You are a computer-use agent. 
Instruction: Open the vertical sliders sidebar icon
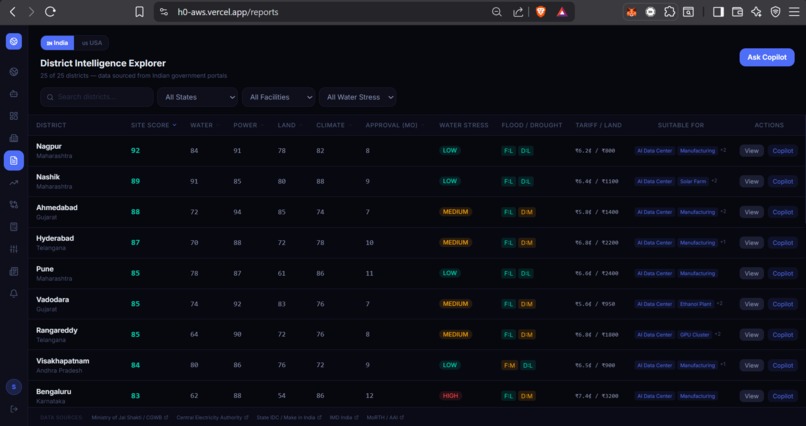click(x=14, y=249)
